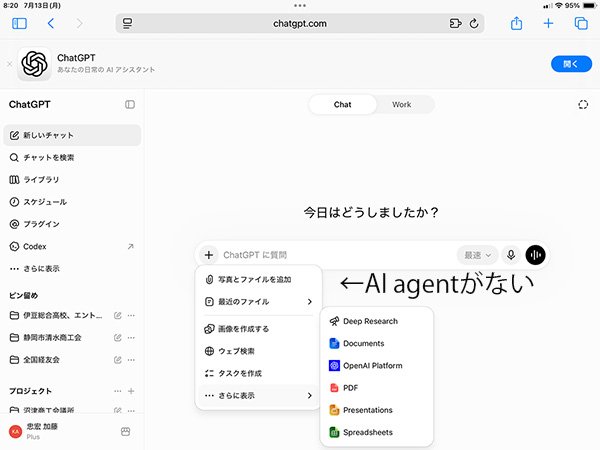Select タスクを作成 menu item
The image size is (600, 450).
pyautogui.click(x=259, y=373)
